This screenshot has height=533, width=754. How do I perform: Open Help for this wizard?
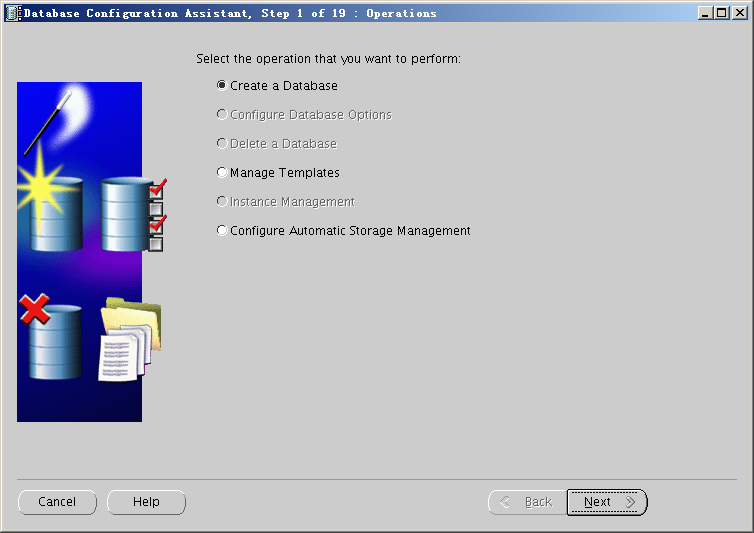coord(146,502)
